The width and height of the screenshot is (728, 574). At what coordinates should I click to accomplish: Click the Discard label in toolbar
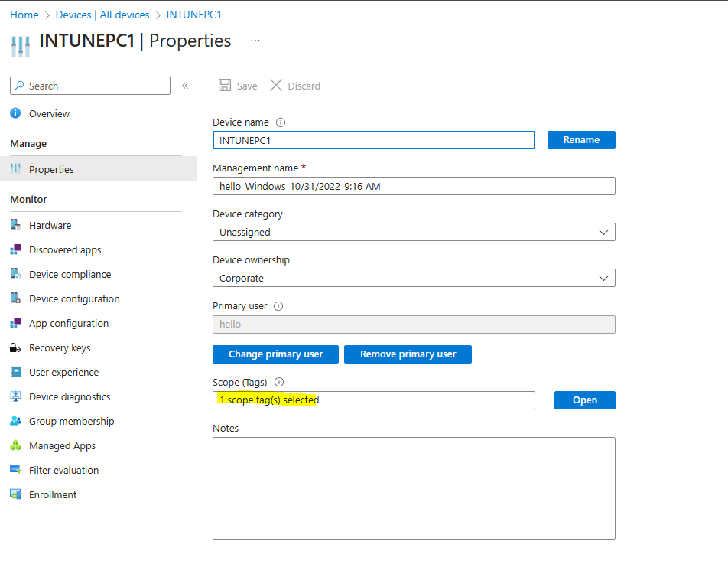304,86
